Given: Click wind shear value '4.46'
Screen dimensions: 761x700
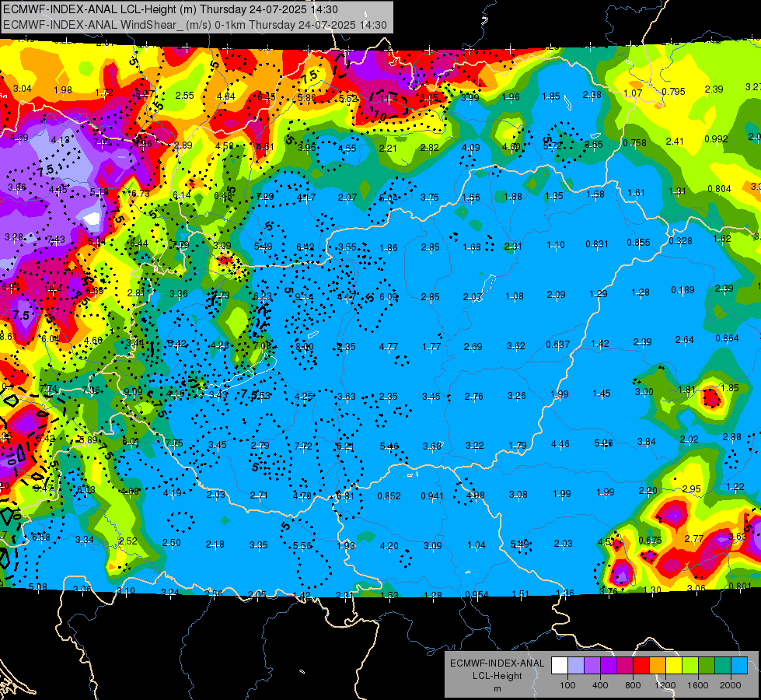Looking at the screenshot, I should (x=560, y=443).
